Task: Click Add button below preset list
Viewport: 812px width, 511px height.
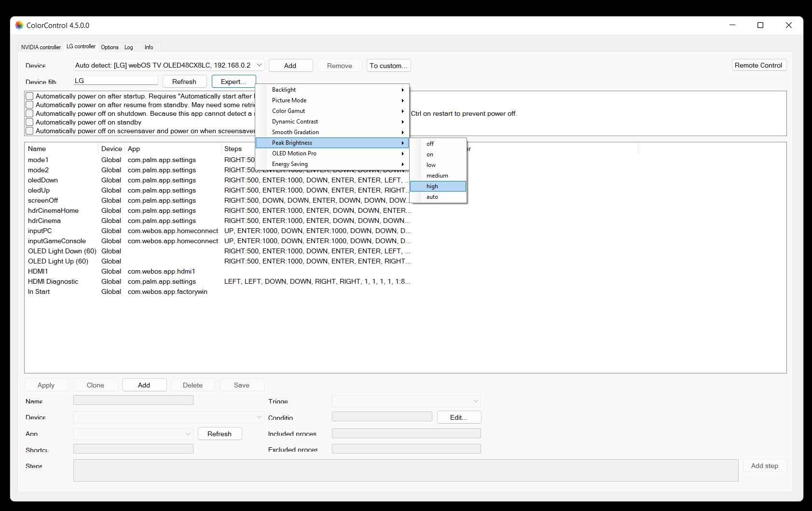Action: [x=145, y=385]
